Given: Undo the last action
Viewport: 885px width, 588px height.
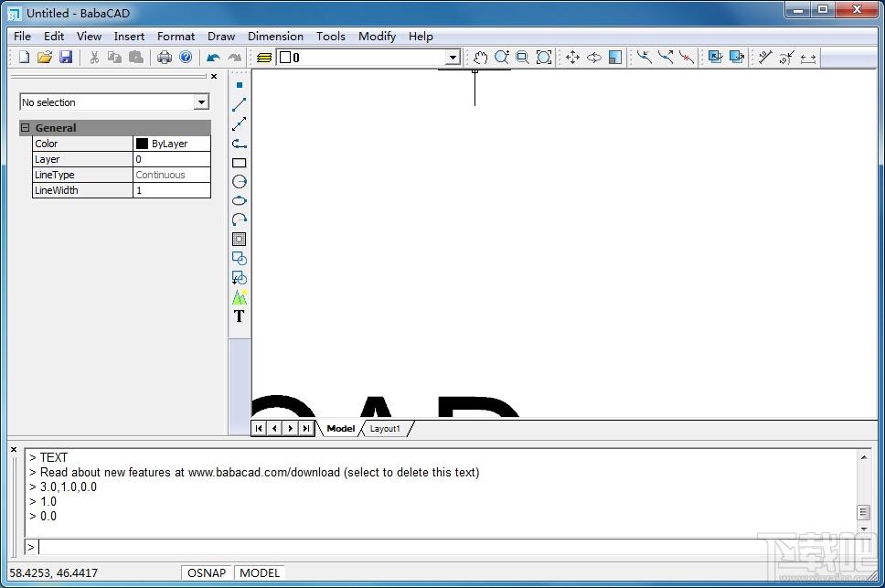Looking at the screenshot, I should tap(213, 57).
